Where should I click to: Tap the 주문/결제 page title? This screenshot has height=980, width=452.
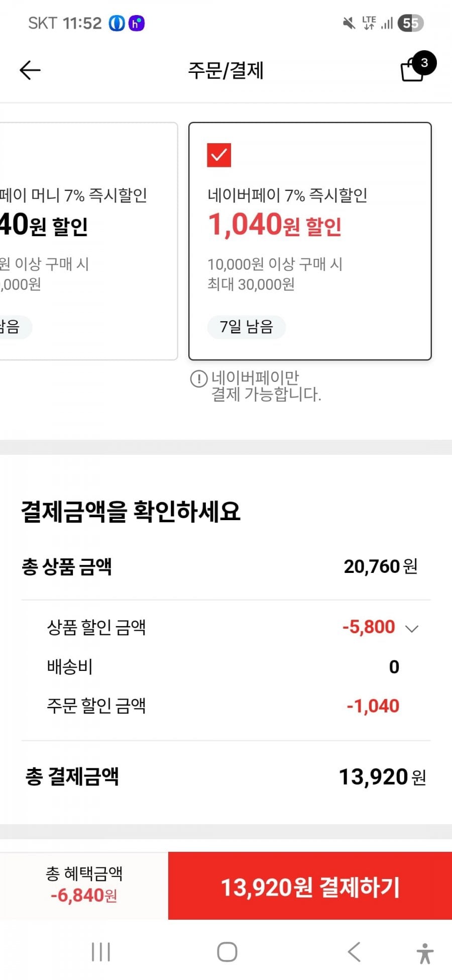click(x=225, y=70)
